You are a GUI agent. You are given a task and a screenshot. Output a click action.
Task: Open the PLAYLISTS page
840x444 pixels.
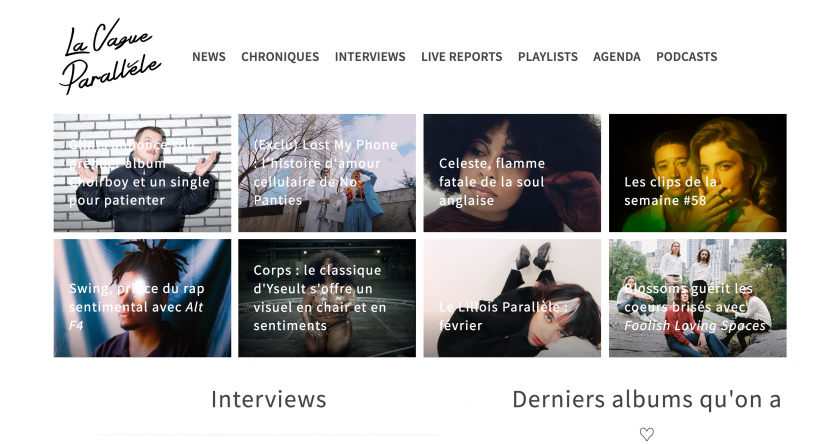click(x=548, y=57)
